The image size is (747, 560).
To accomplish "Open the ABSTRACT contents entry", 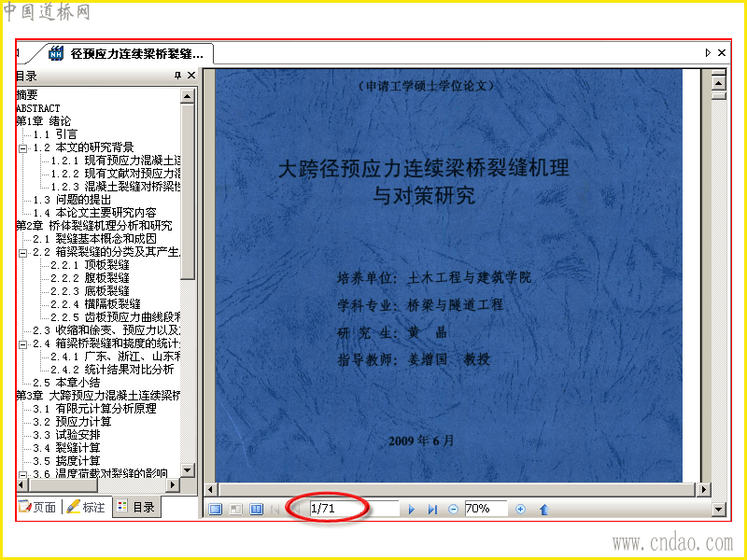I will point(38,108).
